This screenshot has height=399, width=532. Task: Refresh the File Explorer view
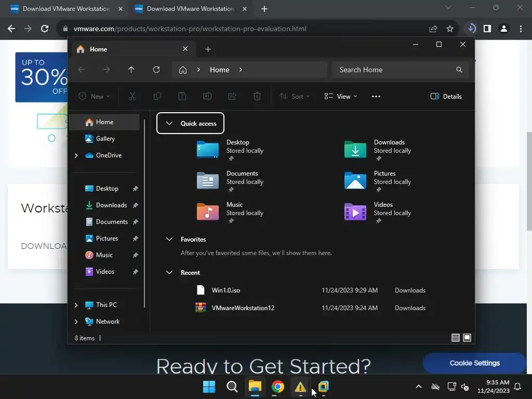(x=156, y=70)
